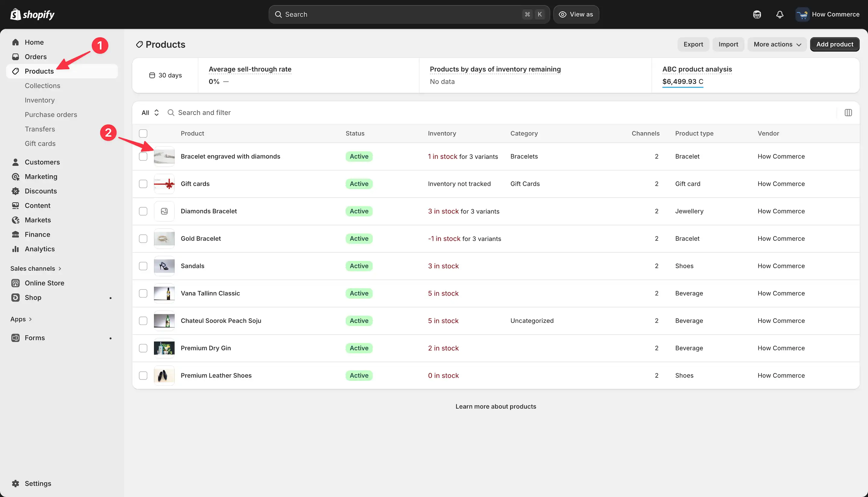The width and height of the screenshot is (868, 497).
Task: Check the Premium Leather Shoes checkbox
Action: (x=143, y=376)
